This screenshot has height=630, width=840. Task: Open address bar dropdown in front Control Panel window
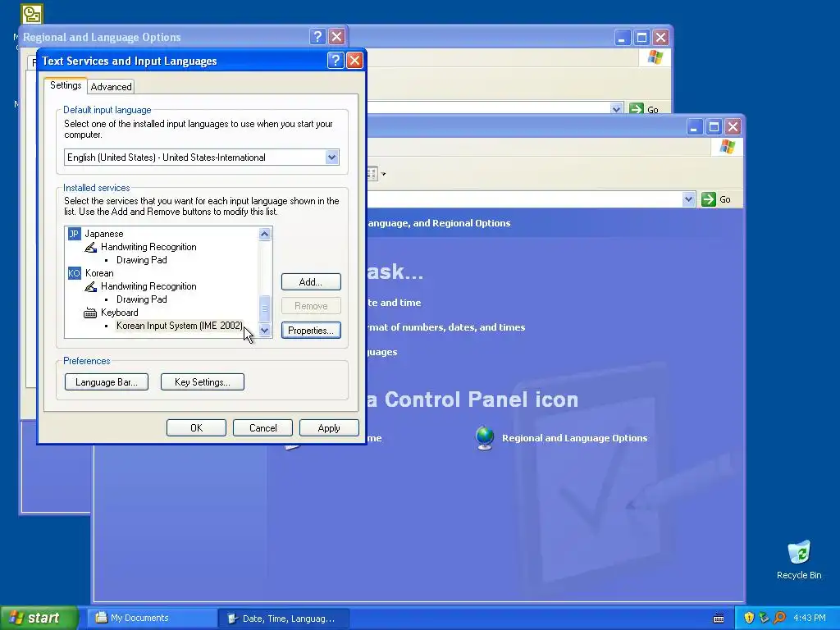point(688,199)
